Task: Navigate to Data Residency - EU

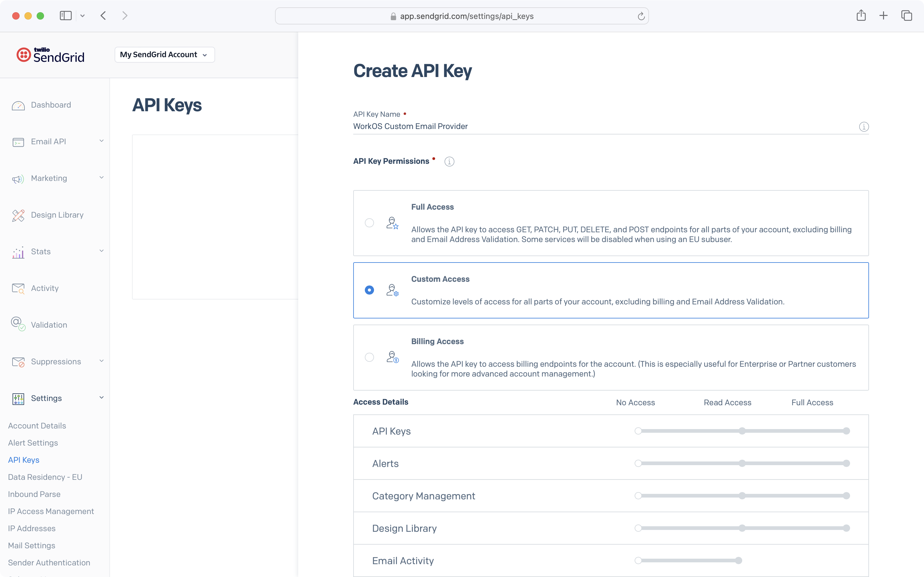Action: [x=45, y=477]
